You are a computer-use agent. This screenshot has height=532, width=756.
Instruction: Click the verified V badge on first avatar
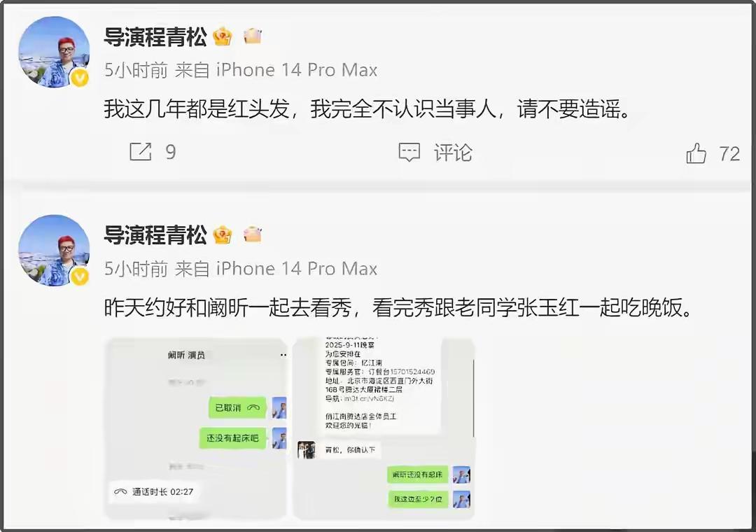[80, 78]
